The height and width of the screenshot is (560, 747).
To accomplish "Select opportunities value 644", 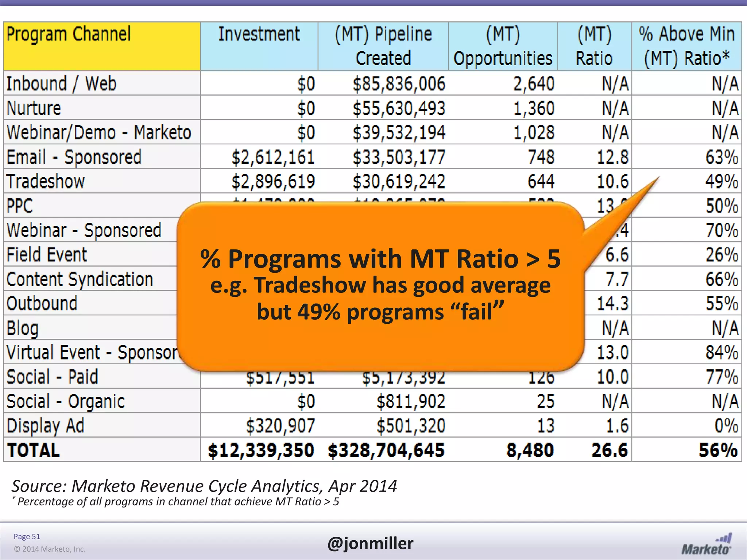I will [x=541, y=182].
